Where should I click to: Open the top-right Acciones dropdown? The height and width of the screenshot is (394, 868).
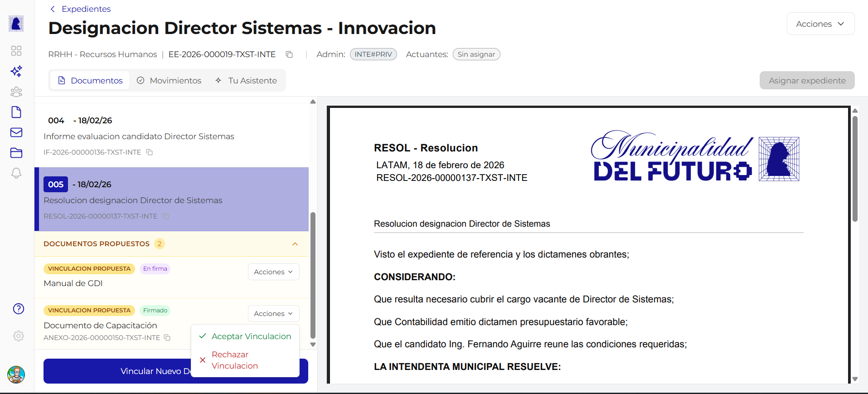click(820, 24)
